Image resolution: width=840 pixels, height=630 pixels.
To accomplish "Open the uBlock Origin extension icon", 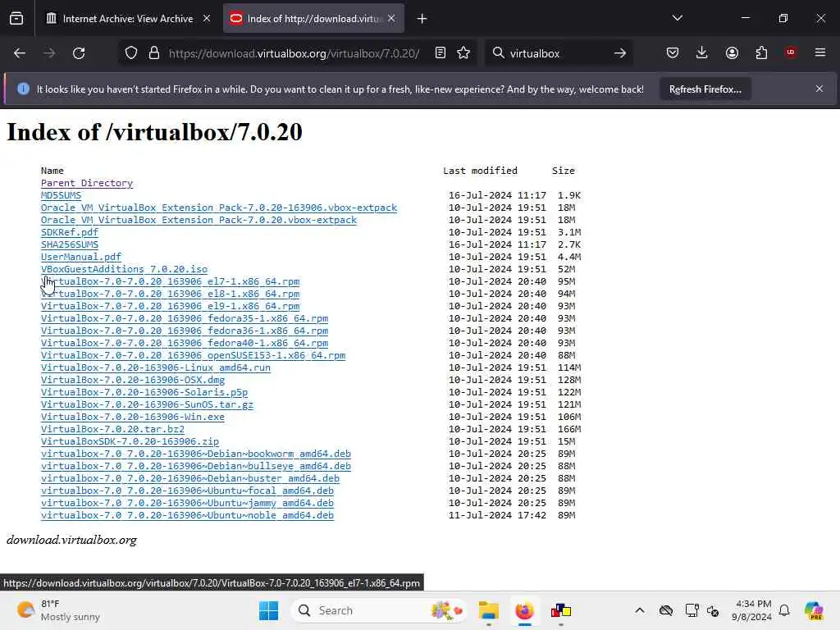I will coord(791,52).
